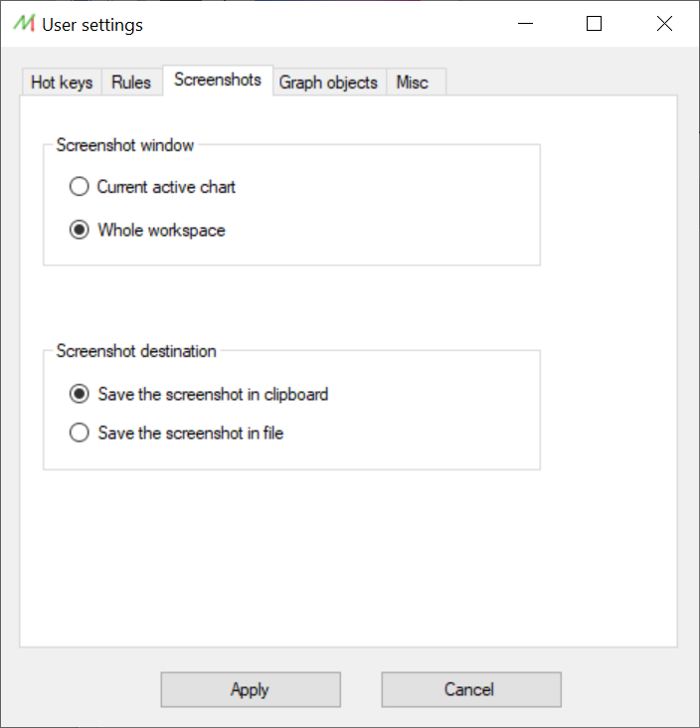
Task: Click the Current active chart label text
Action: click(166, 187)
